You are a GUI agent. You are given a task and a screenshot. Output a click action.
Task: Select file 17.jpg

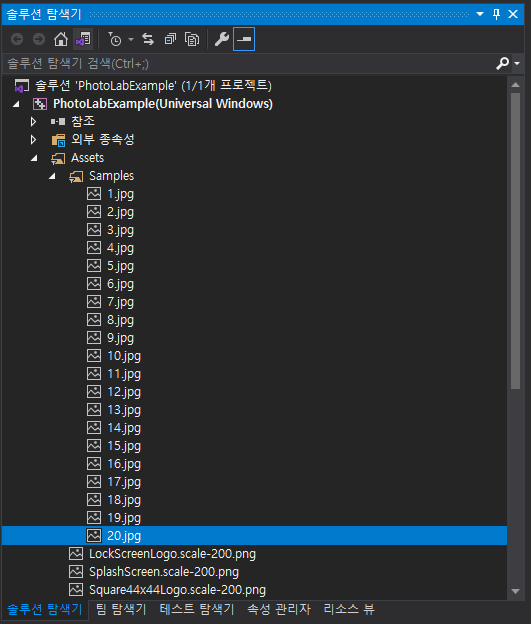pos(124,482)
